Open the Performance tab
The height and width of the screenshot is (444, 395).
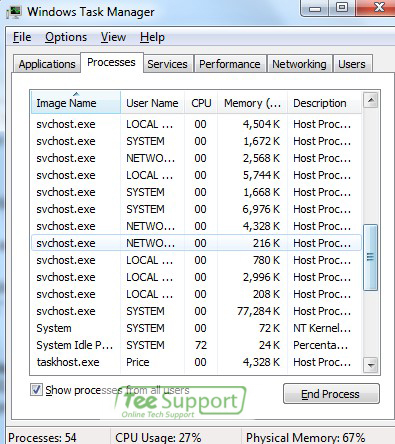pyautogui.click(x=230, y=64)
